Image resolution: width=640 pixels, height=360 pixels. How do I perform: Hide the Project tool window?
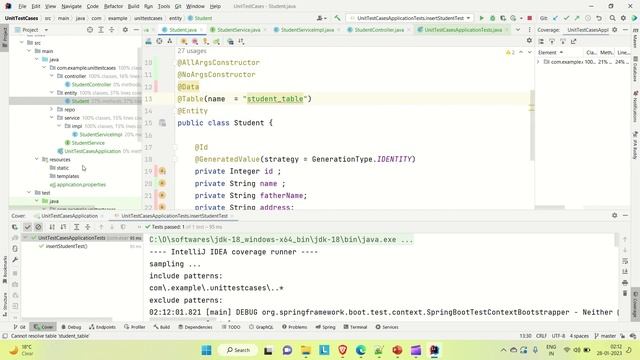[x=136, y=30]
